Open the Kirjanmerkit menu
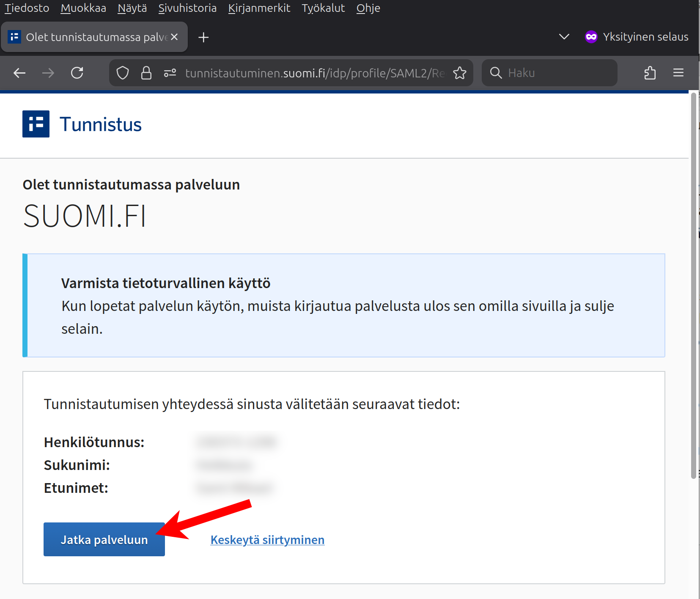The width and height of the screenshot is (700, 599). coord(259,8)
